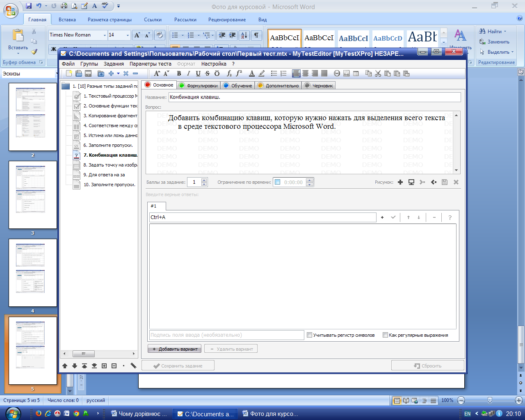Switch to Обучение tab
The height and width of the screenshot is (420, 525).
(x=238, y=85)
